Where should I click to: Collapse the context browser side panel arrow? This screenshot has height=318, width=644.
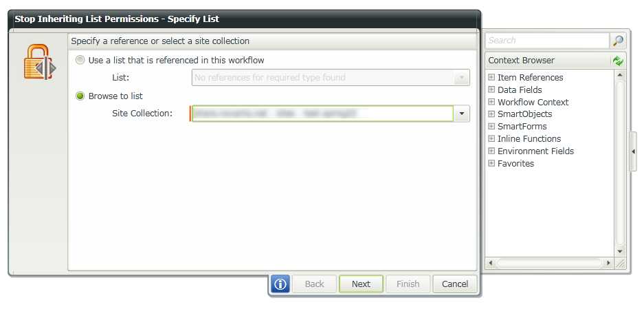coord(633,151)
